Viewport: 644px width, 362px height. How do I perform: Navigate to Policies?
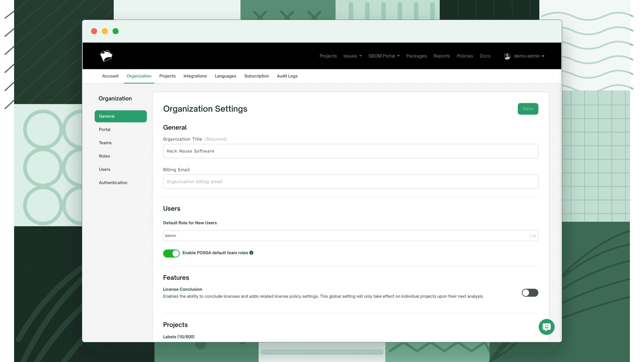pyautogui.click(x=465, y=56)
